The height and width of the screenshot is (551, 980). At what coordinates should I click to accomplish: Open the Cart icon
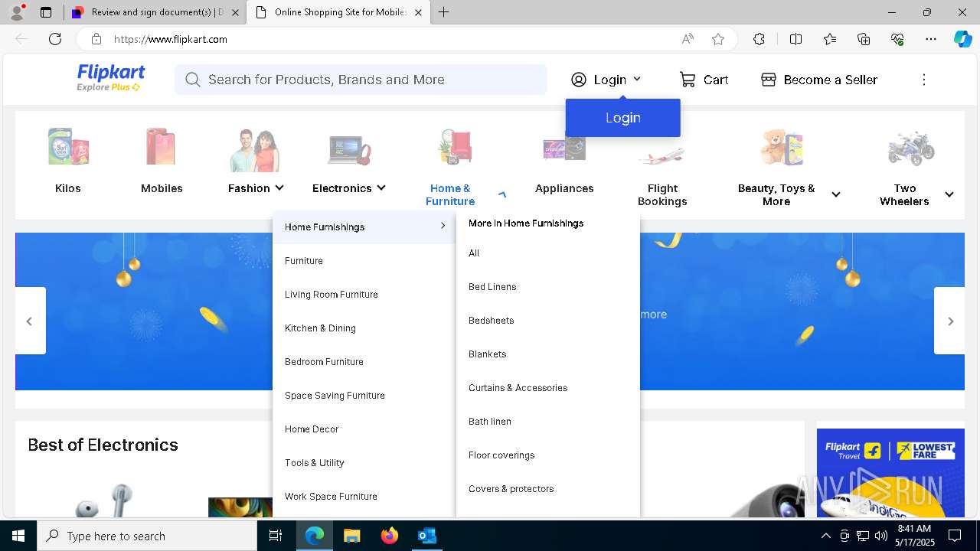[688, 80]
